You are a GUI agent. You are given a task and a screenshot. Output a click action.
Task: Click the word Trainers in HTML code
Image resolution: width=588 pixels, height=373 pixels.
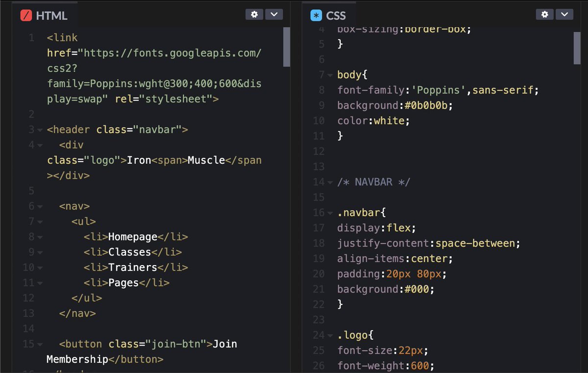tap(133, 267)
